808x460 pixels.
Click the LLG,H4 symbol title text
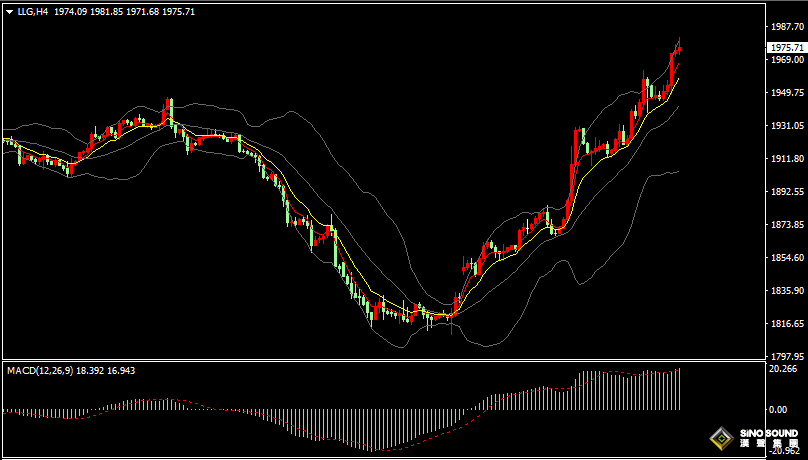[33, 11]
